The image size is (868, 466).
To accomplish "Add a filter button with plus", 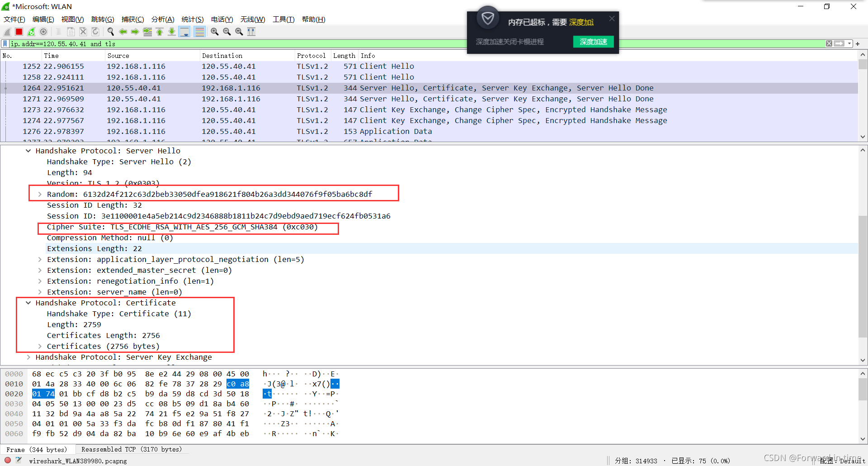I will click(x=858, y=44).
